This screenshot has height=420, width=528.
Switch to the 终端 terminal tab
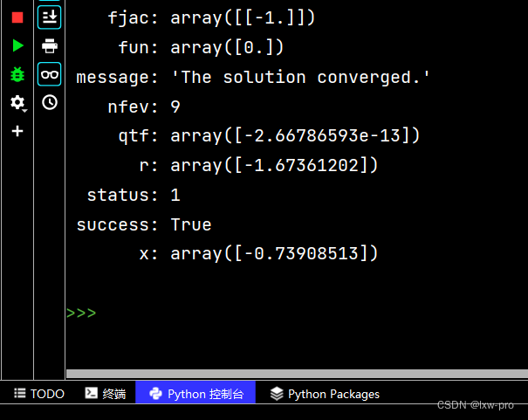(x=106, y=394)
